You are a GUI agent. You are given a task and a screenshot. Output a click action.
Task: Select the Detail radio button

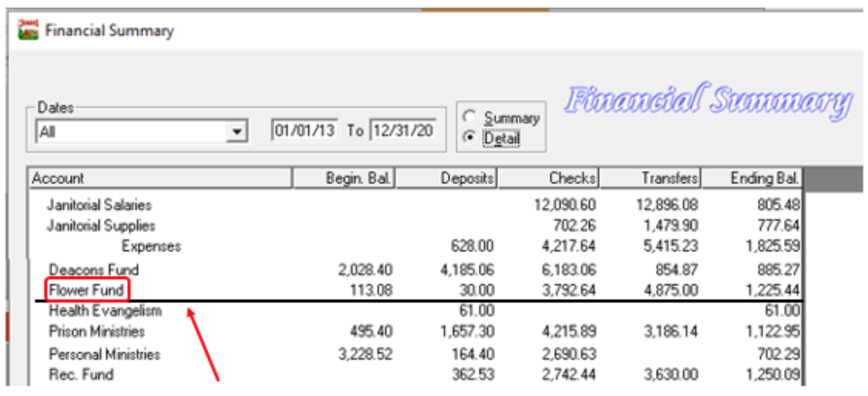coord(469,138)
